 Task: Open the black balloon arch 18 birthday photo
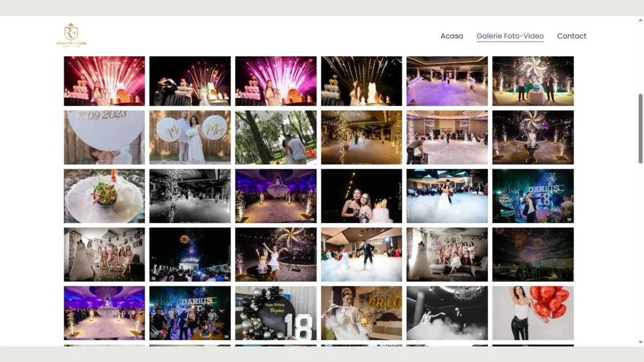(276, 313)
